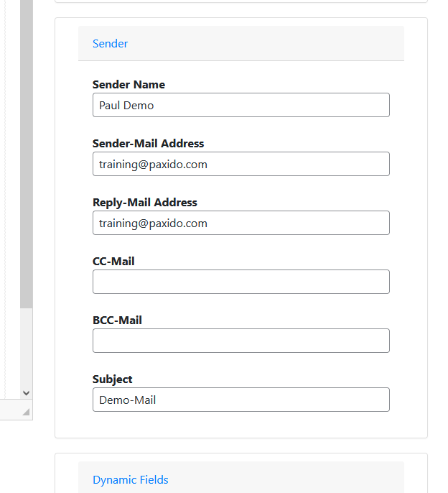Viewport: 448px width, 493px height.
Task: Click the Sender-Mail Address label
Action: (148, 144)
